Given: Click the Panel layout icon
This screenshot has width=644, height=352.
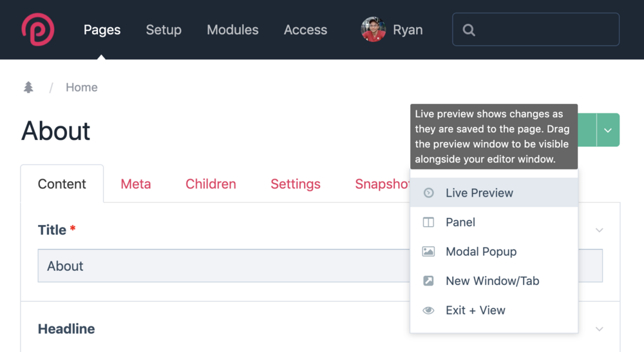Looking at the screenshot, I should pos(428,222).
